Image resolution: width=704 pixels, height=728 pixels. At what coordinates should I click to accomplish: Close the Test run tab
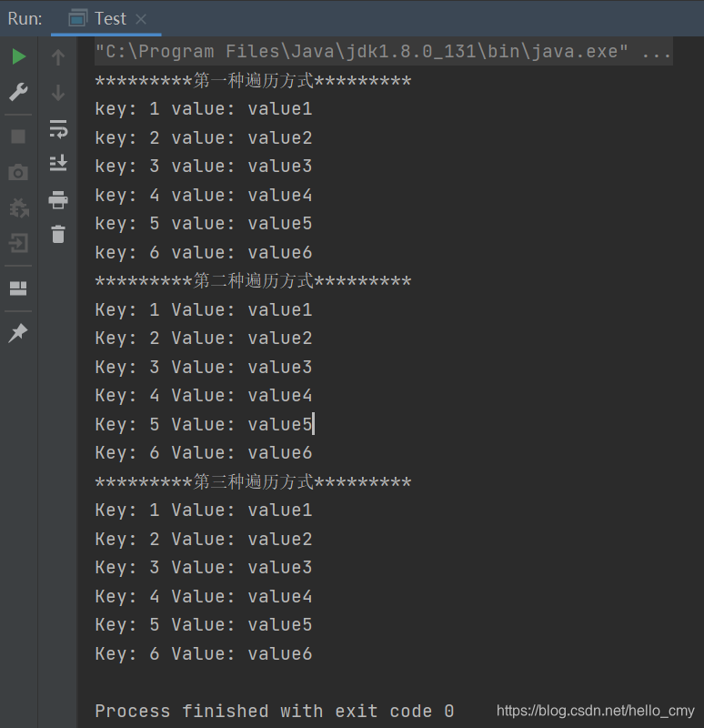pyautogui.click(x=141, y=19)
